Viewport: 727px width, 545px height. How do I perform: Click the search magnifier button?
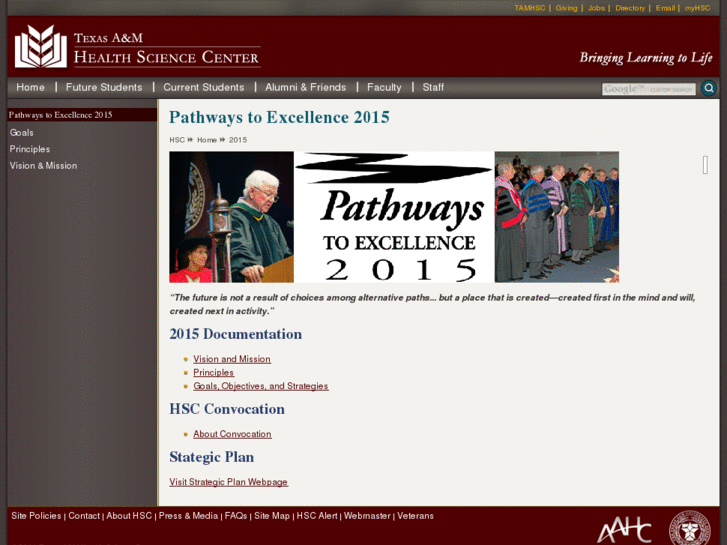click(708, 88)
